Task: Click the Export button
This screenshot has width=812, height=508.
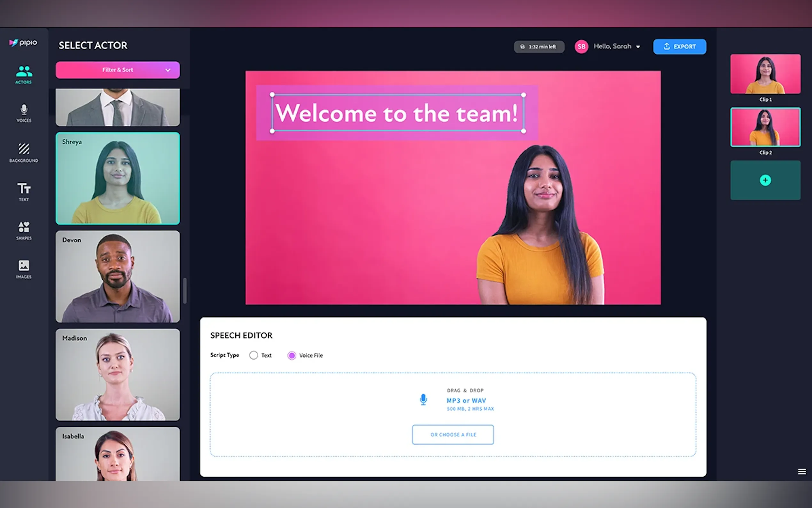Action: [x=679, y=47]
